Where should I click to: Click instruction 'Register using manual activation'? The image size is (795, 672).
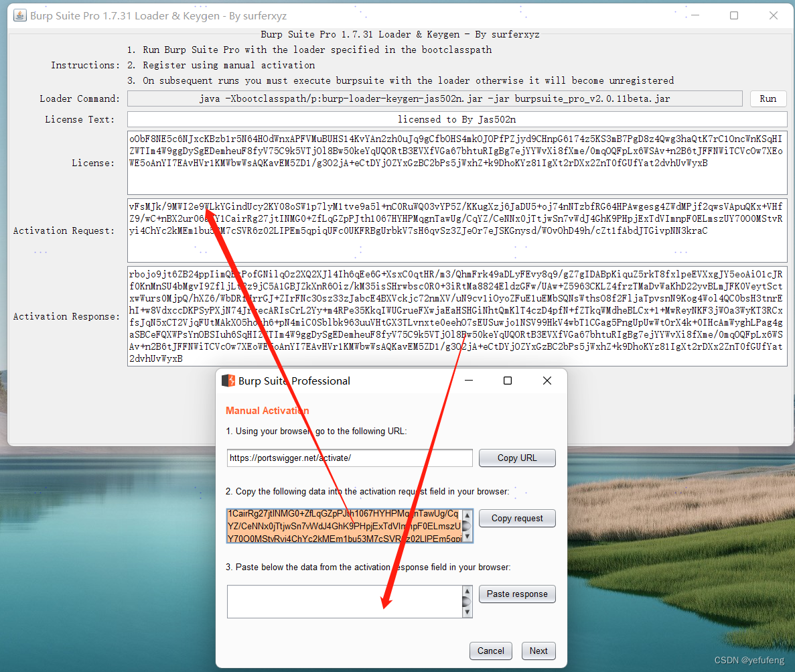click(x=228, y=66)
